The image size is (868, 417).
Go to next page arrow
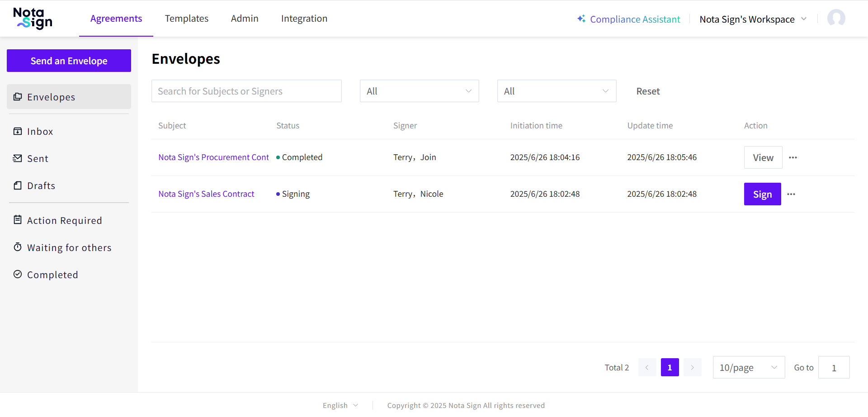[692, 367]
